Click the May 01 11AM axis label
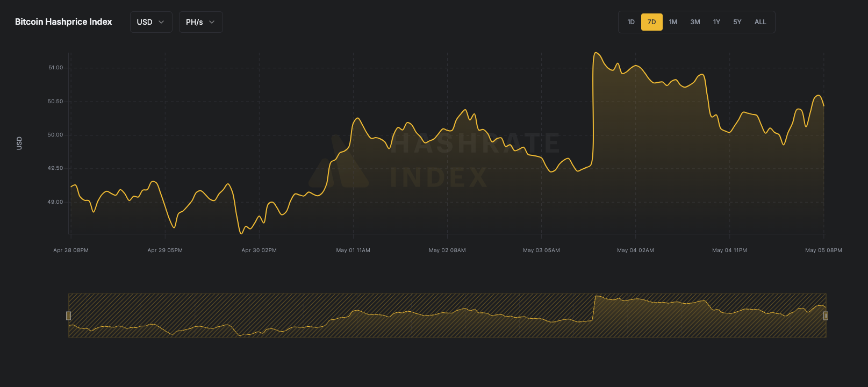The height and width of the screenshot is (387, 868). click(353, 250)
